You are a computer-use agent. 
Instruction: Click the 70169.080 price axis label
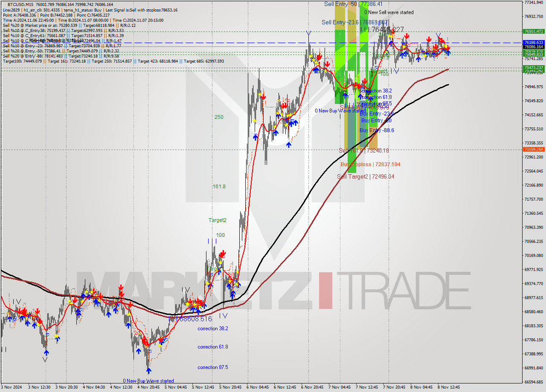point(534,255)
